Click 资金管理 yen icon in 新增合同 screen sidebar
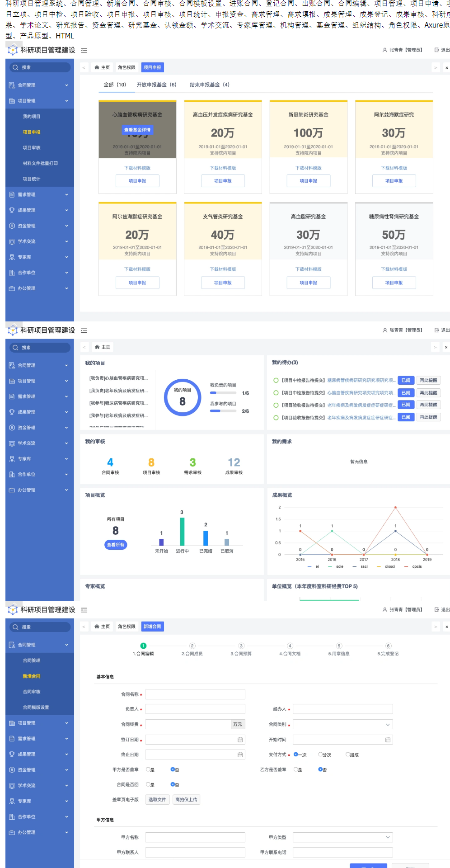Screen dimensions: 450x868 point(12,770)
